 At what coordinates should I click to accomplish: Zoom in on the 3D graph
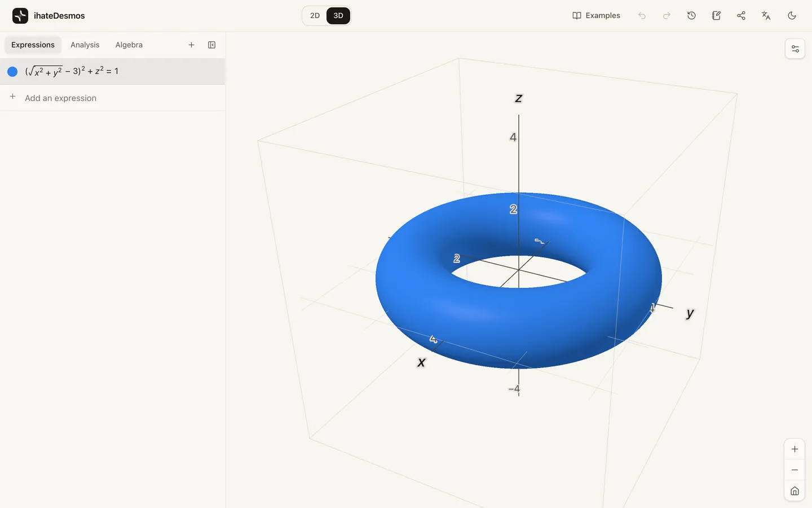pos(795,449)
